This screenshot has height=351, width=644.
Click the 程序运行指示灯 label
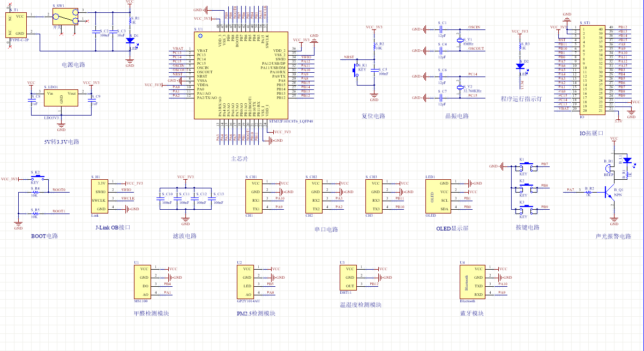pyautogui.click(x=522, y=99)
